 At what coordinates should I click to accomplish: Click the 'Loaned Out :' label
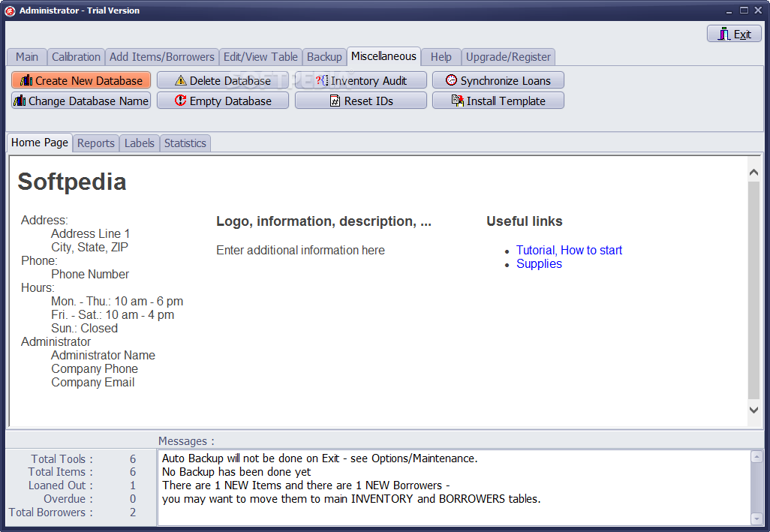tap(60, 485)
